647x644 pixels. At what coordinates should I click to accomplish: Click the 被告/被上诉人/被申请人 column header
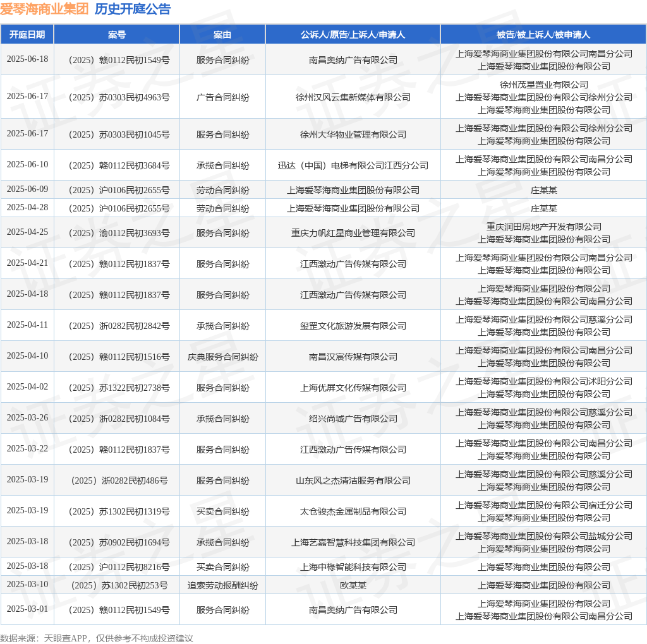pyautogui.click(x=543, y=35)
